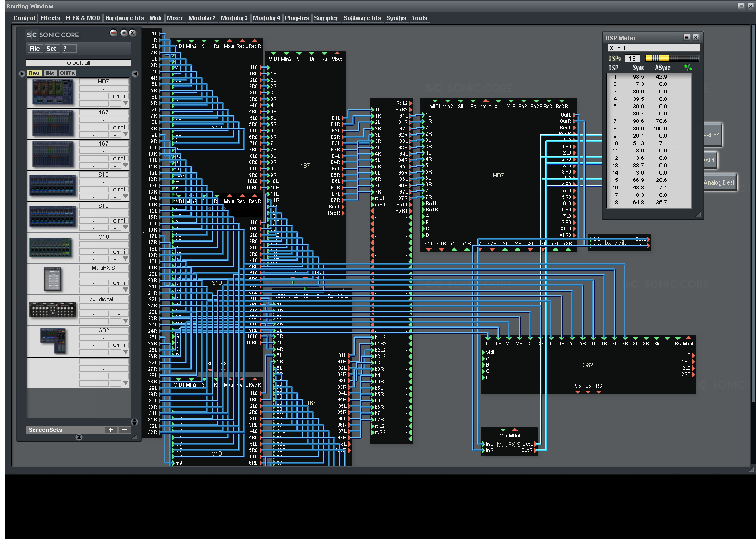
Task: Click the right skip-arrow icon beside OUTs tab
Action: [x=135, y=73]
